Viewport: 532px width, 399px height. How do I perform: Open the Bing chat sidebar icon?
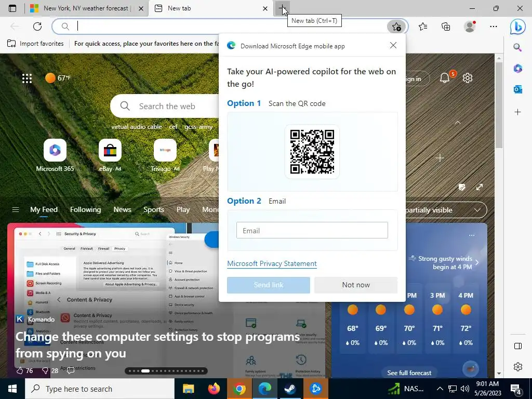(x=518, y=26)
